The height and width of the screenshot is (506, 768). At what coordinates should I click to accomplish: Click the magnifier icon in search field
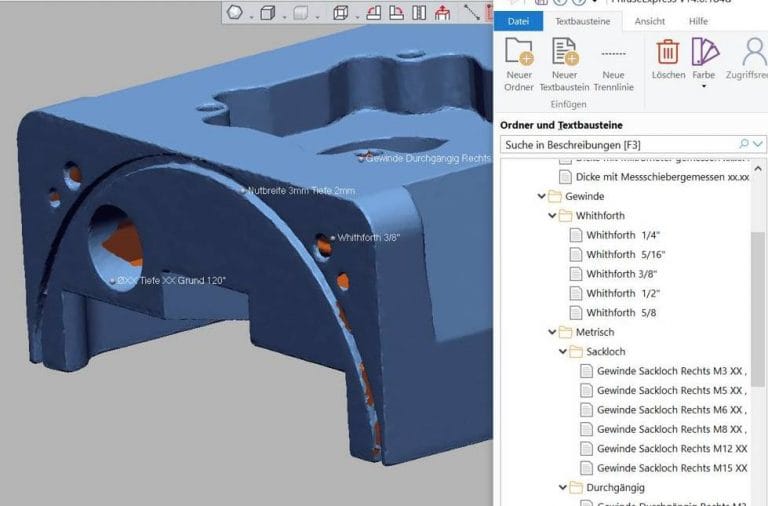coord(744,144)
